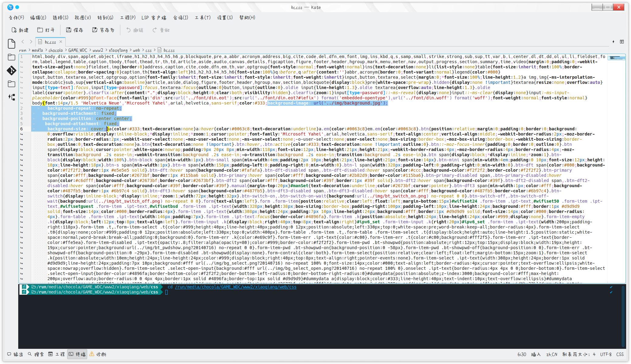Screen dimensions: 631x364
Task: Click the terminal path link after cd
Action: click(235, 287)
